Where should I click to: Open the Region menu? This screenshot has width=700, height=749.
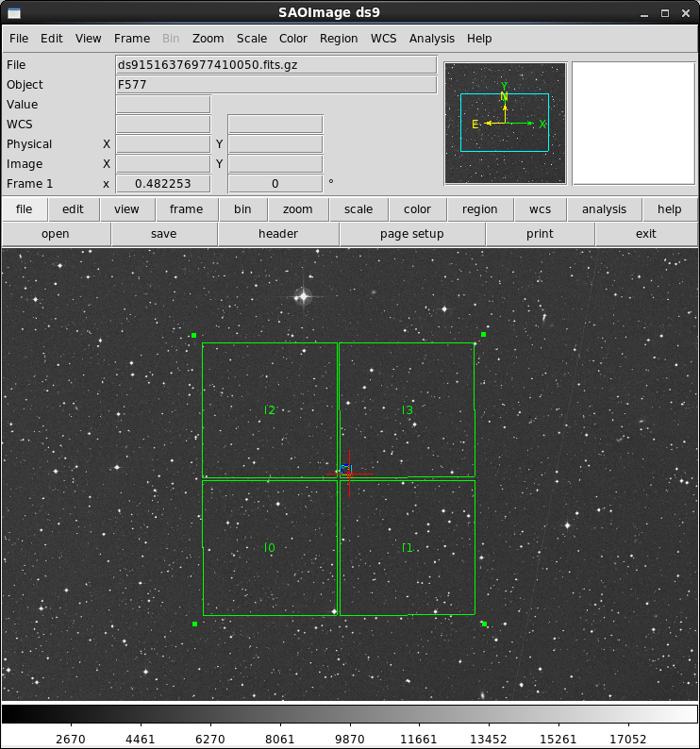[339, 39]
